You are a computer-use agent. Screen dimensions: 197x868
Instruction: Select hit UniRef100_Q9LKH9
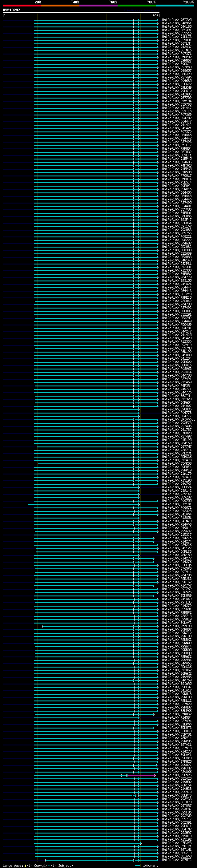pyautogui.click(x=177, y=88)
